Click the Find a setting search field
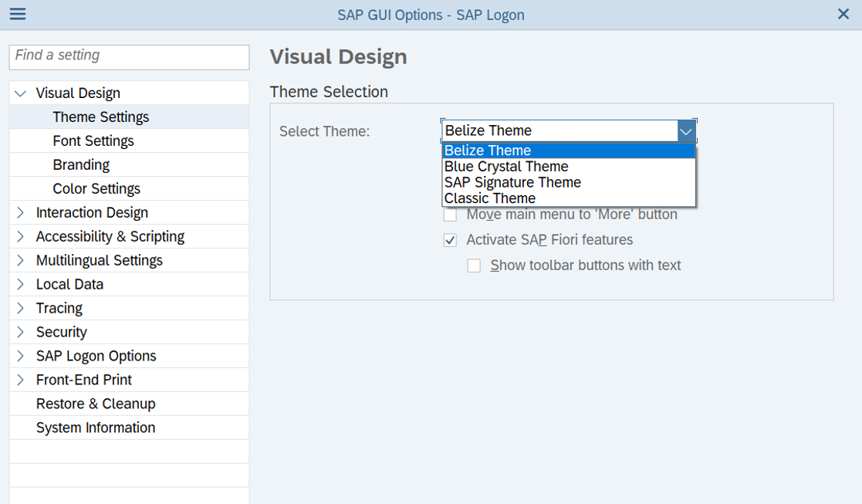The image size is (862, 504). coord(129,57)
